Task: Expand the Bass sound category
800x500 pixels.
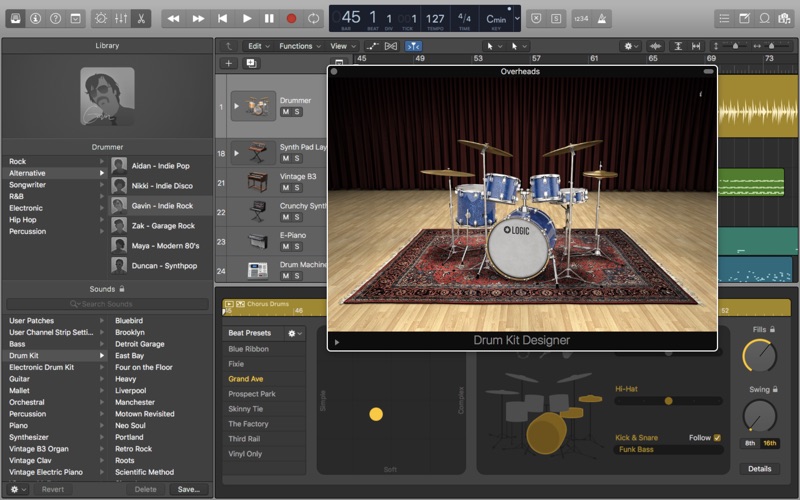Action: (102, 344)
